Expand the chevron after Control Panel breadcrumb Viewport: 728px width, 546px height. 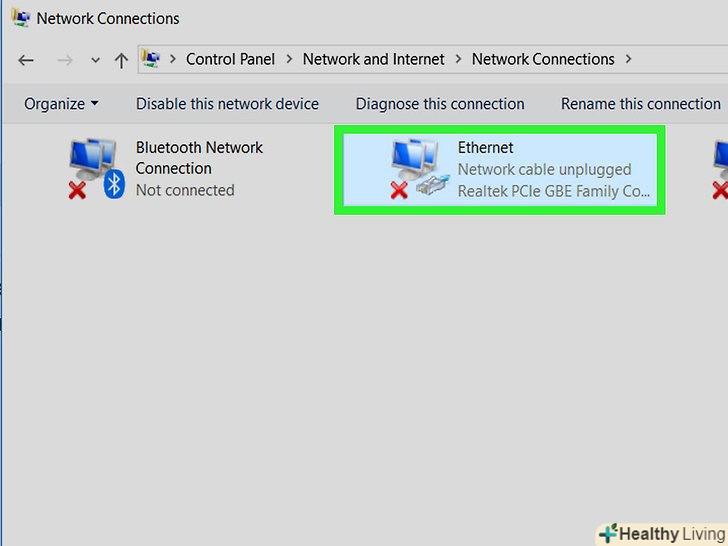289,59
